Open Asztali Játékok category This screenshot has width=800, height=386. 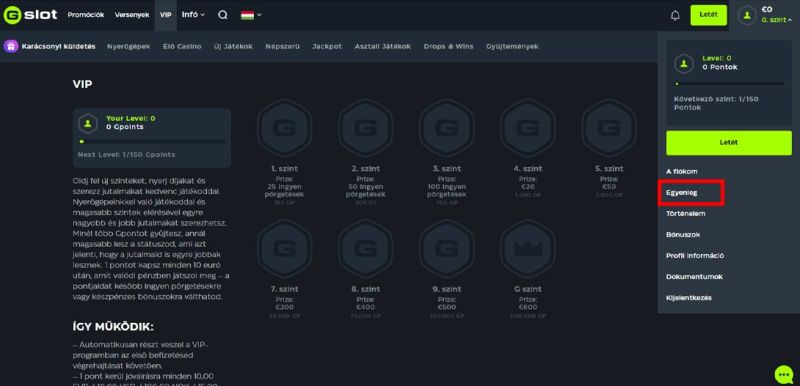[x=383, y=46]
